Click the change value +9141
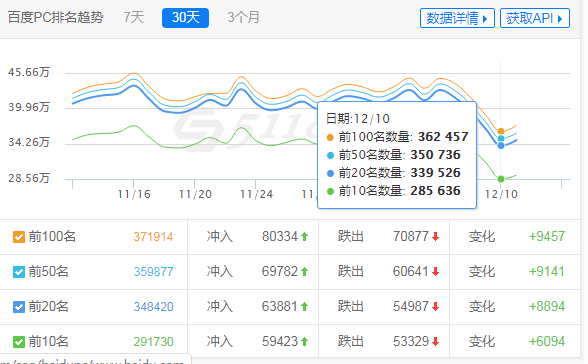 [546, 271]
